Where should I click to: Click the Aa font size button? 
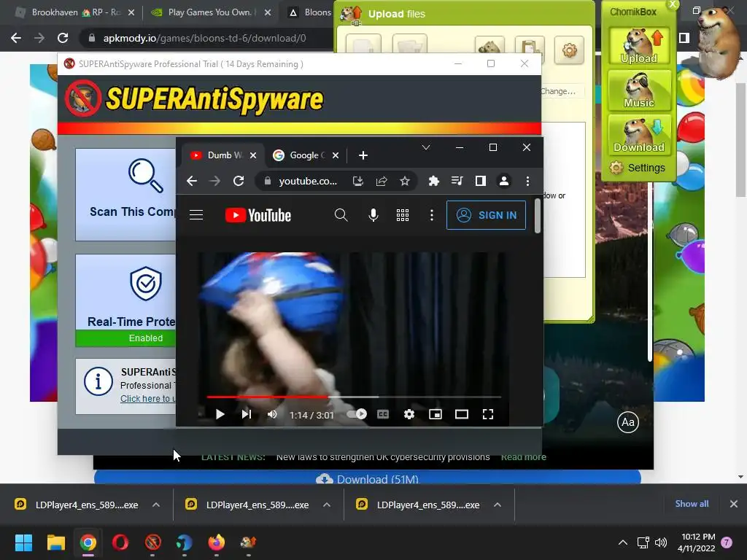628,422
